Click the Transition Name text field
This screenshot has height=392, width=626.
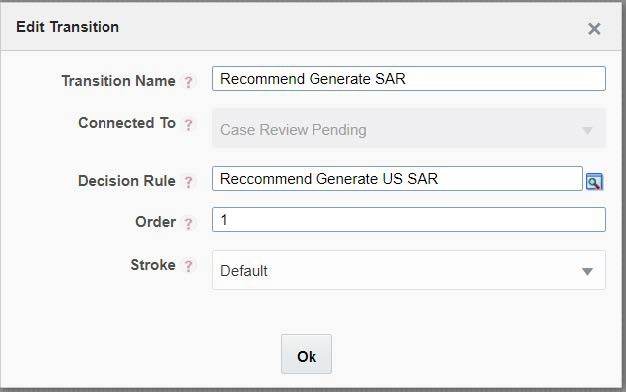409,79
